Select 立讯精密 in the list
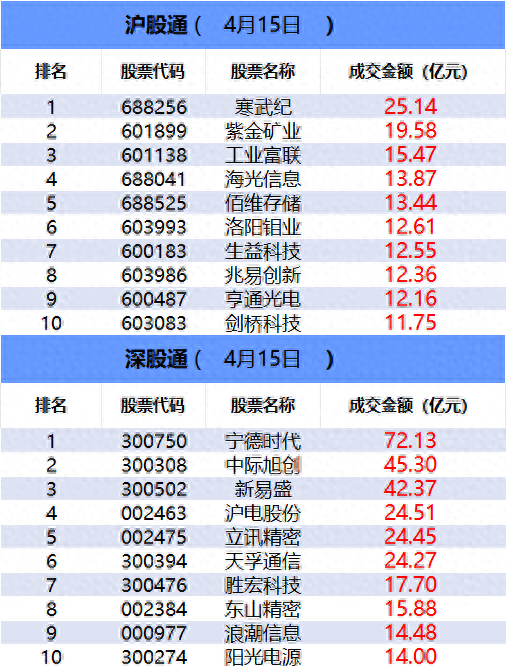The image size is (506, 669). 263,537
